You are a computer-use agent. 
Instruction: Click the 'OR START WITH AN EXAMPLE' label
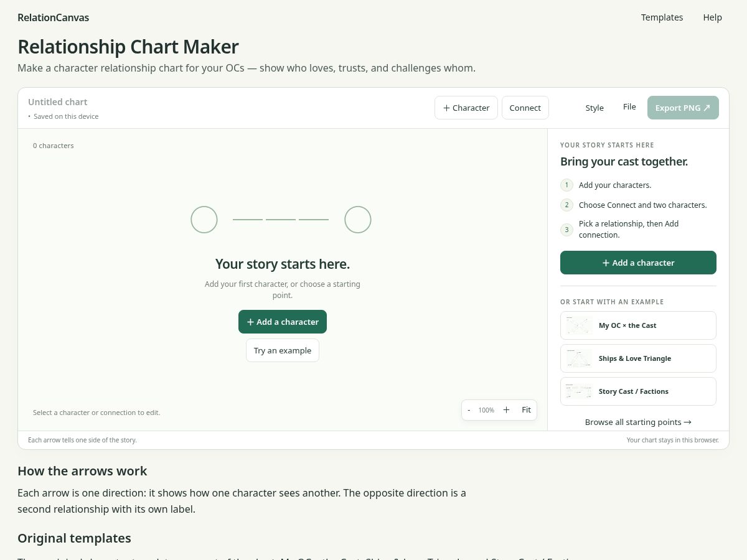612,302
